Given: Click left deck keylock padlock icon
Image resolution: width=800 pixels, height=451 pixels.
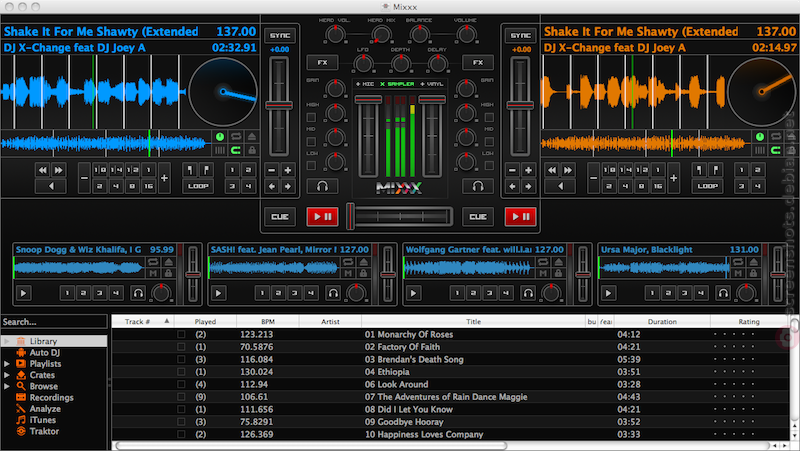Looking at the screenshot, I should [x=252, y=150].
